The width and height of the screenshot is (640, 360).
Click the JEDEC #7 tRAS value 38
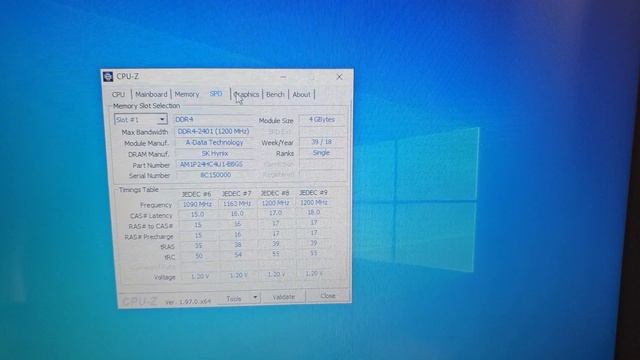click(238, 244)
